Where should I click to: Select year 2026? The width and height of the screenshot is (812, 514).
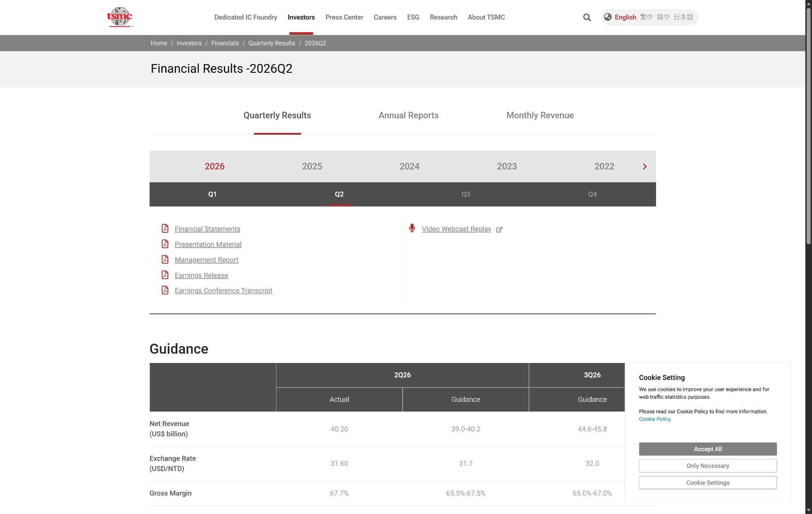click(214, 166)
